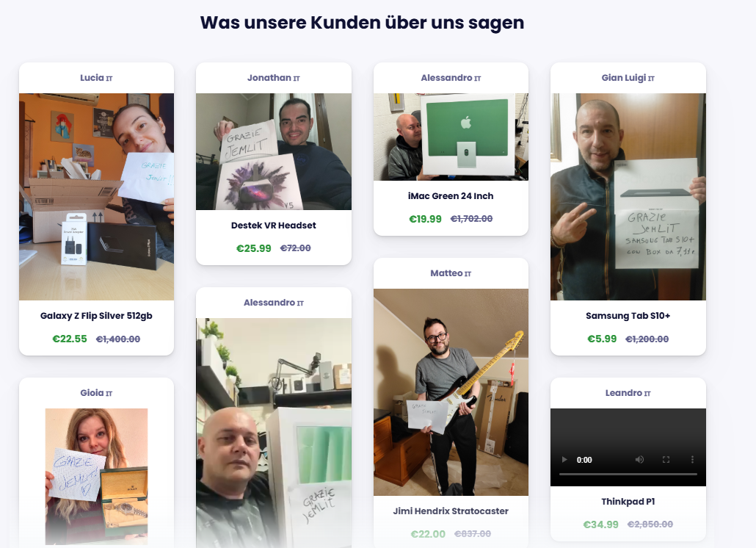This screenshot has width=756, height=548.
Task: Click the Samsung Tab S10+ title
Action: tap(628, 316)
